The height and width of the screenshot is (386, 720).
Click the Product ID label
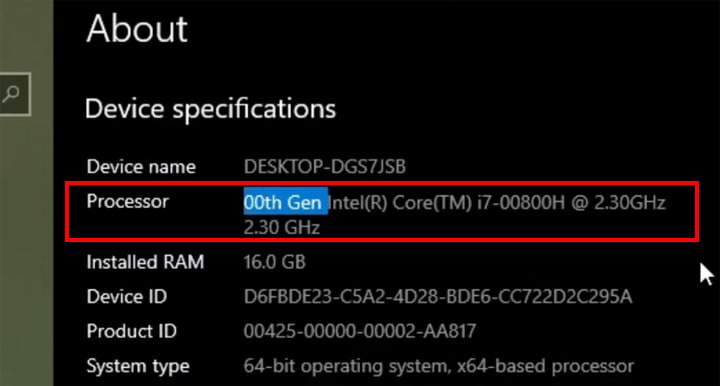(132, 331)
